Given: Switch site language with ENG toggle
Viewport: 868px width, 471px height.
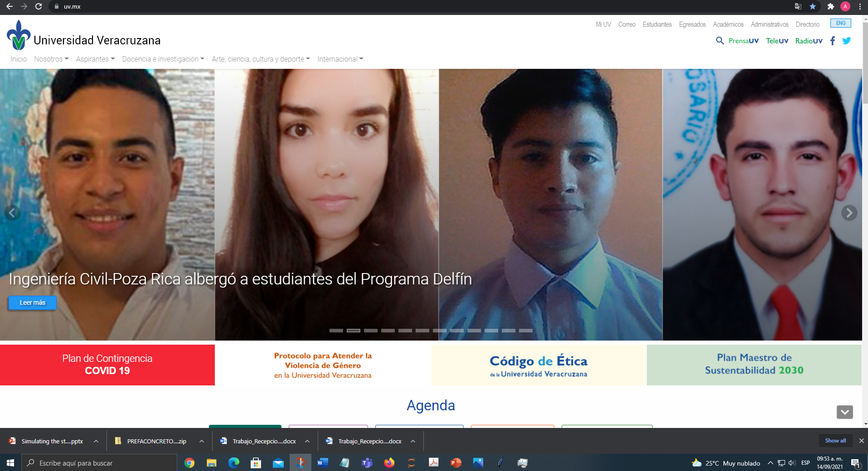Looking at the screenshot, I should click(840, 23).
